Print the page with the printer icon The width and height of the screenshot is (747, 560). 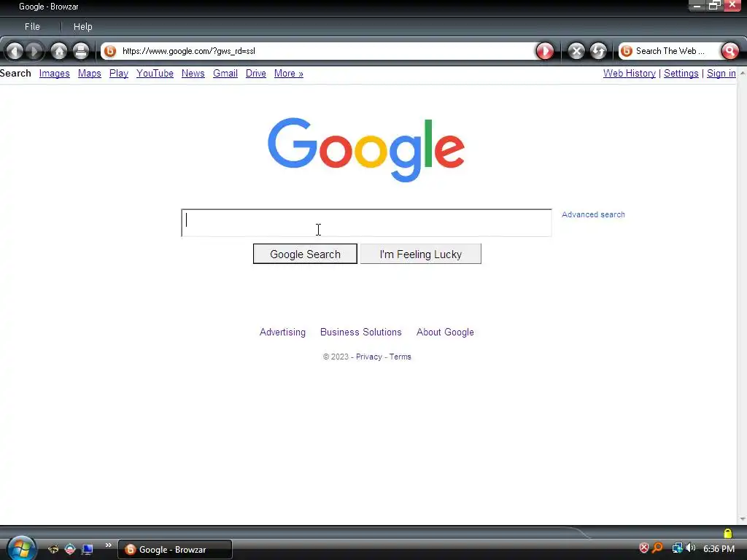coord(81,51)
